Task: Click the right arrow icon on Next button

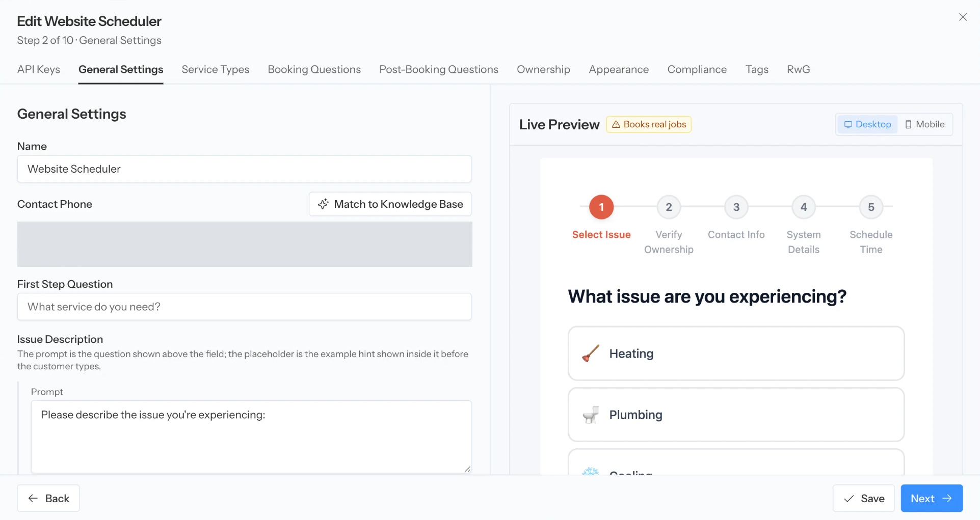Action: [947, 498]
